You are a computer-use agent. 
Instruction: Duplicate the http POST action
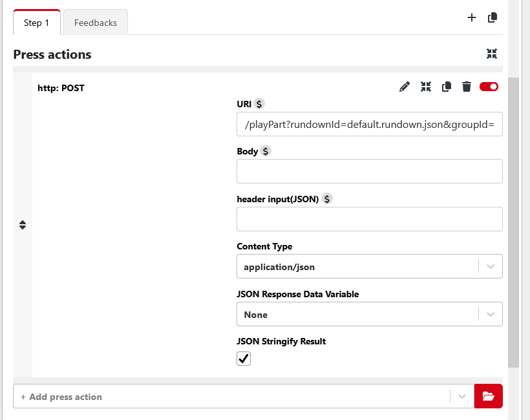coord(447,87)
